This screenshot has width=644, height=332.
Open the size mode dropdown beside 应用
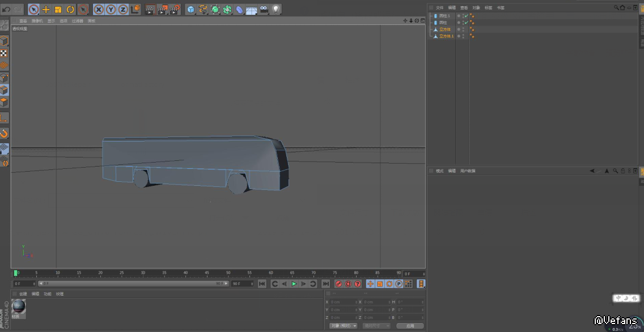pyautogui.click(x=377, y=326)
